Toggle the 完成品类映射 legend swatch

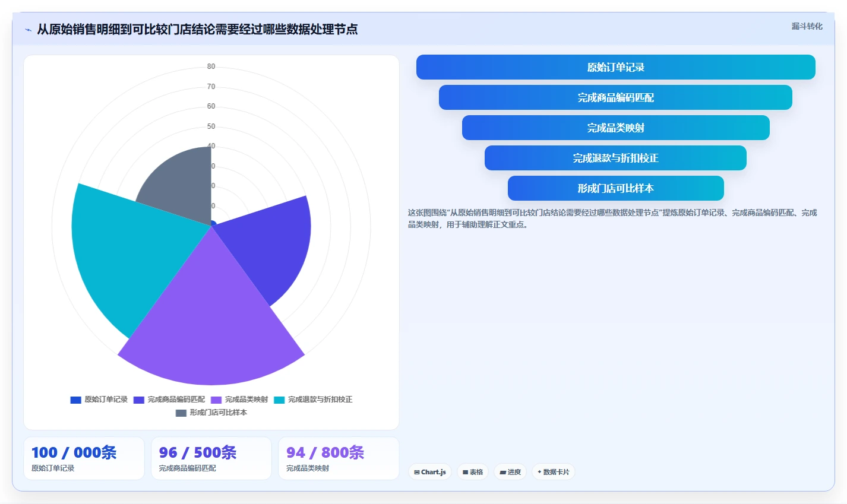pyautogui.click(x=216, y=400)
